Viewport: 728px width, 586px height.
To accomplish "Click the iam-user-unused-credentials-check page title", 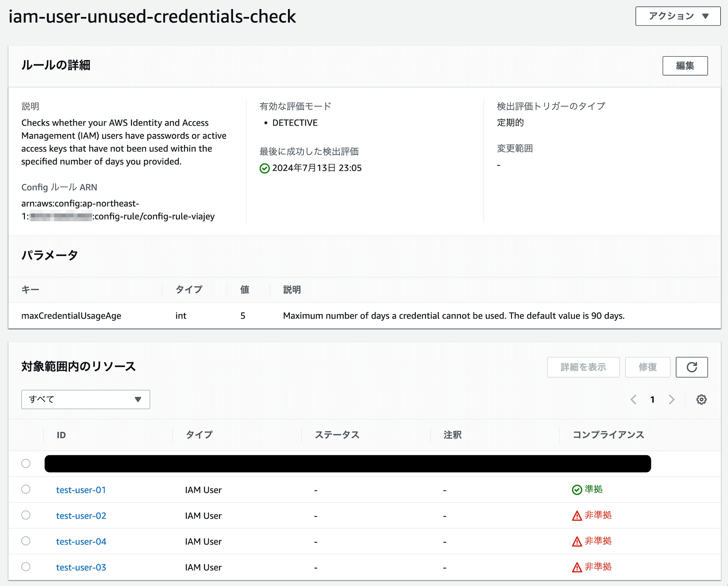I will pos(152,16).
